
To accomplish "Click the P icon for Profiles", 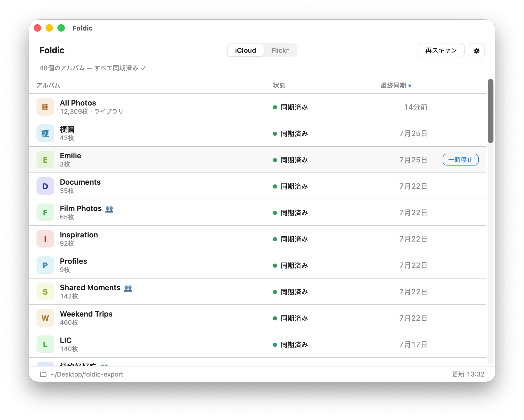I will tap(45, 265).
